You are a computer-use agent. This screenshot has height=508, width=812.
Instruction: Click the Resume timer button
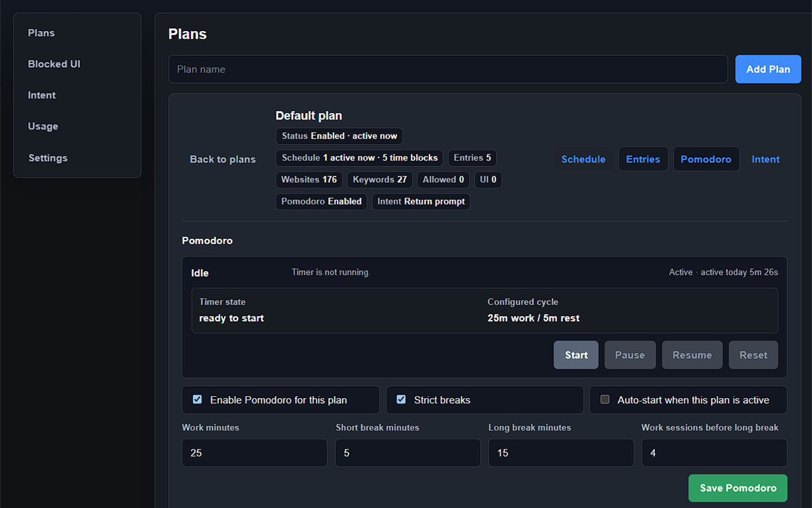point(692,355)
